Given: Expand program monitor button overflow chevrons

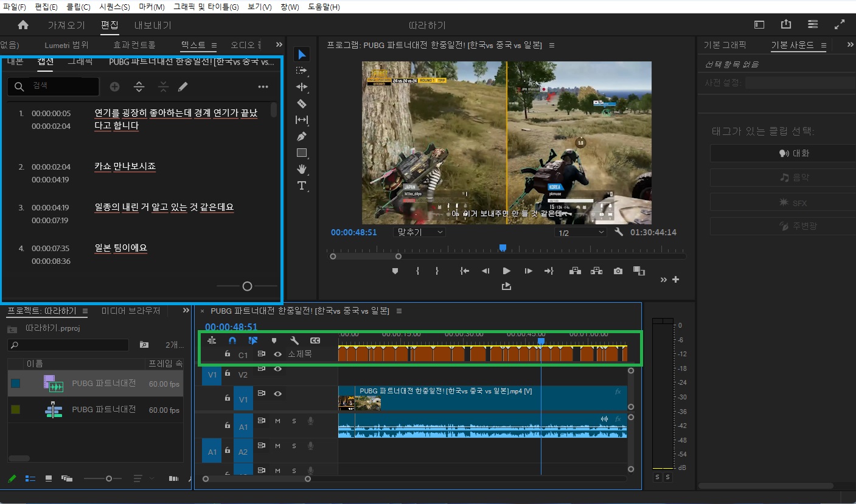Looking at the screenshot, I should pos(664,280).
